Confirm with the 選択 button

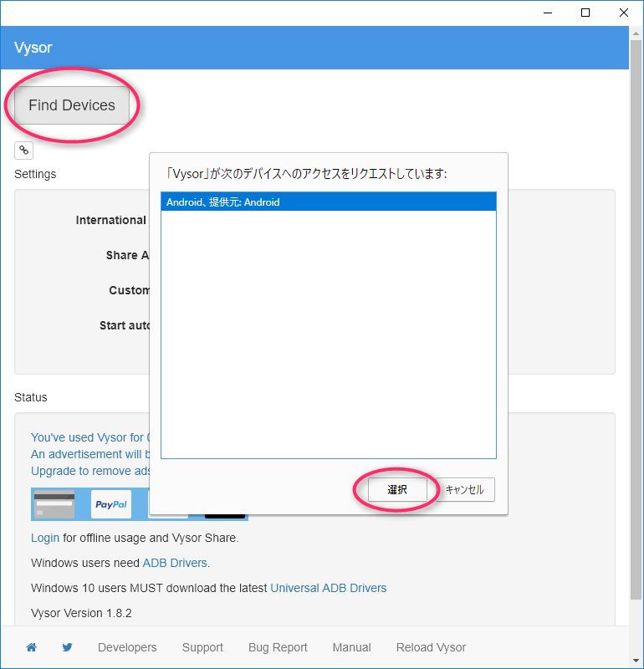coord(397,489)
